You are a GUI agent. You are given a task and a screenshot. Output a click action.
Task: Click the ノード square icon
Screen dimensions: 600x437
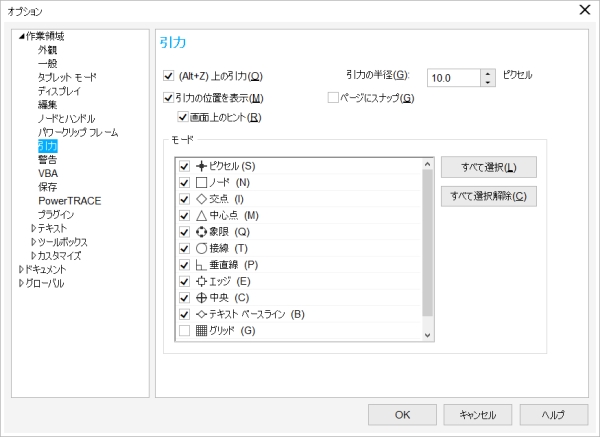pos(201,183)
